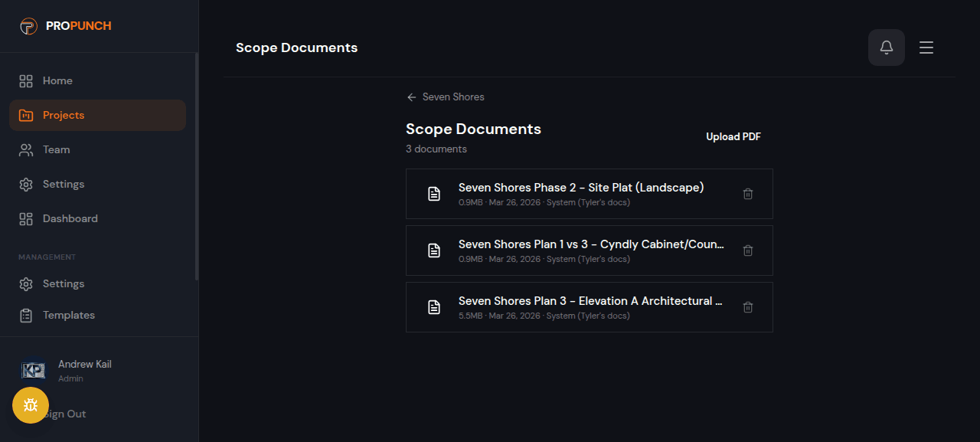Click the file icon of Plan 1 vs 3 document
This screenshot has width=980, height=442.
[x=434, y=250]
